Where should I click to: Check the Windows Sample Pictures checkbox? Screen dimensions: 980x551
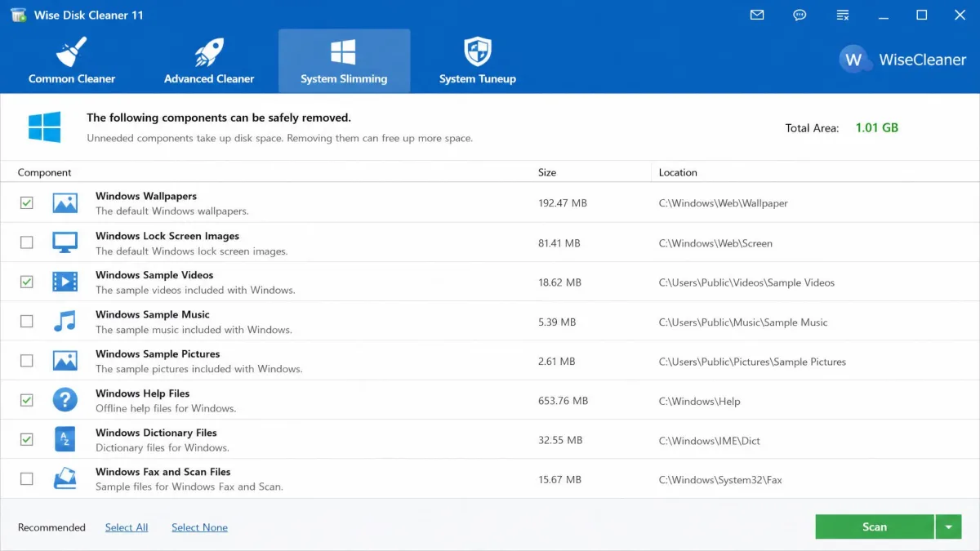27,360
